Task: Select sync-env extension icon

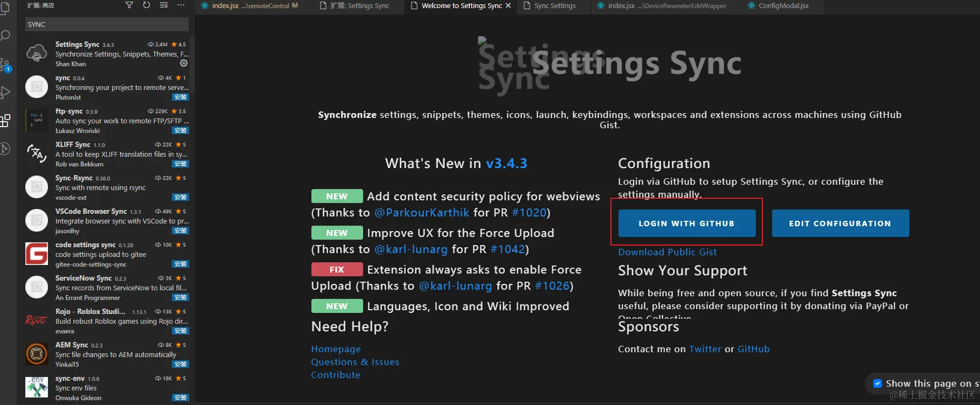Action: (x=37, y=387)
